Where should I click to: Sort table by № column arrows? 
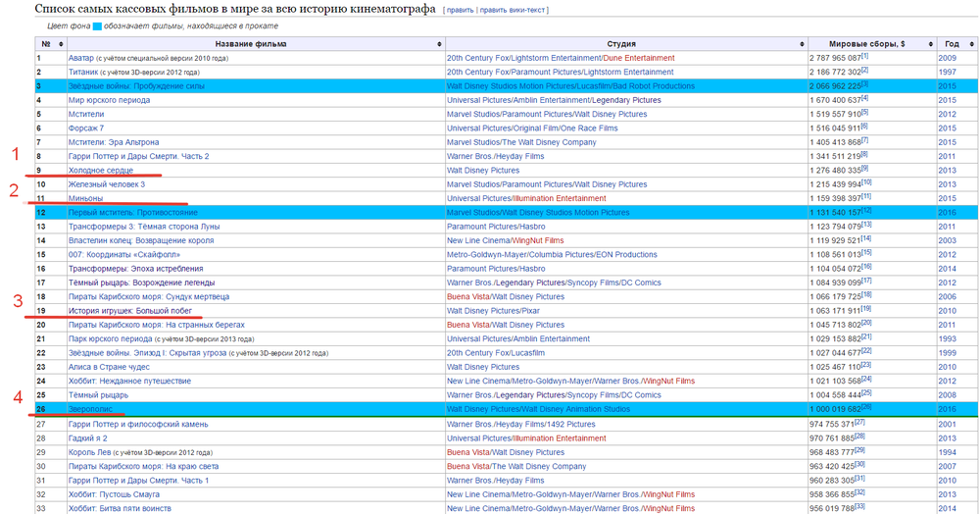click(61, 44)
